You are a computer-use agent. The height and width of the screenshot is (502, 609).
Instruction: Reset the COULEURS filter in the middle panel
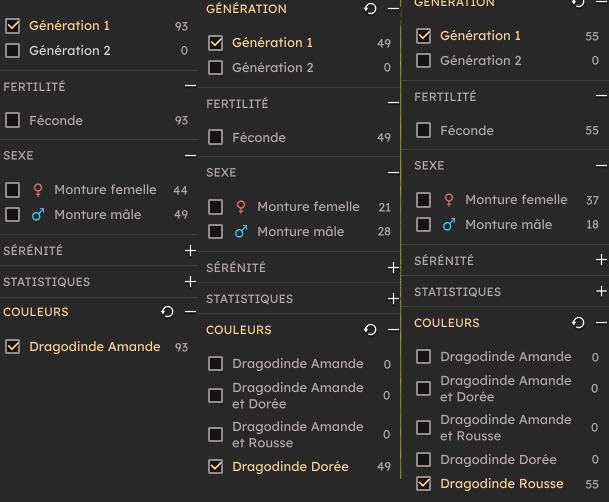pyautogui.click(x=370, y=330)
